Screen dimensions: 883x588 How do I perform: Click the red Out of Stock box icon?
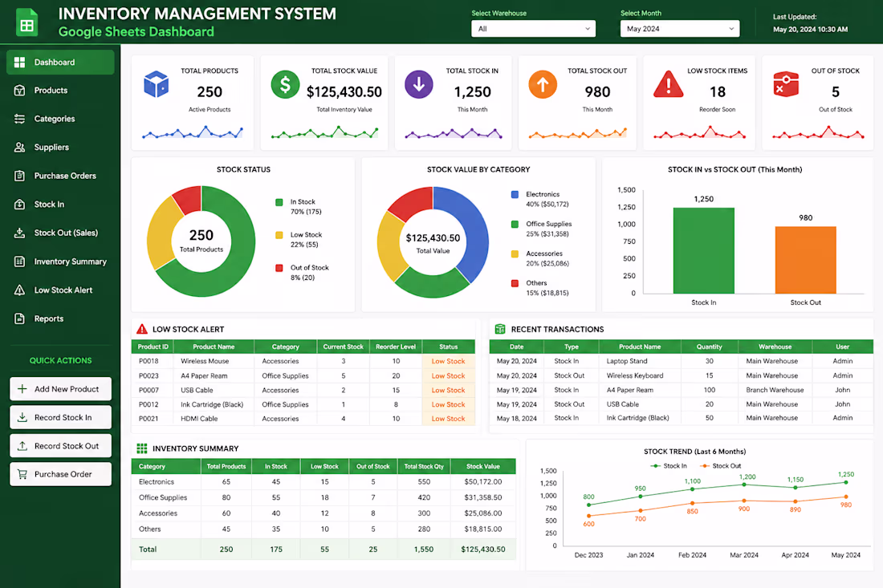tap(786, 84)
